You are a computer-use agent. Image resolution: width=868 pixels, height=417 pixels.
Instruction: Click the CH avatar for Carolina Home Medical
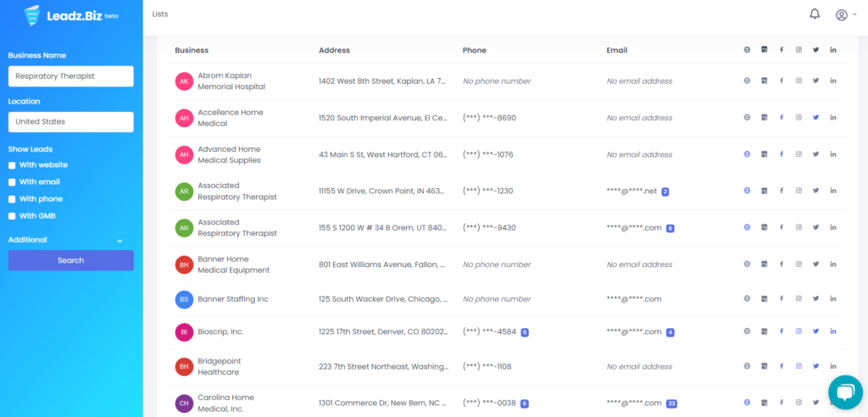[x=184, y=403]
